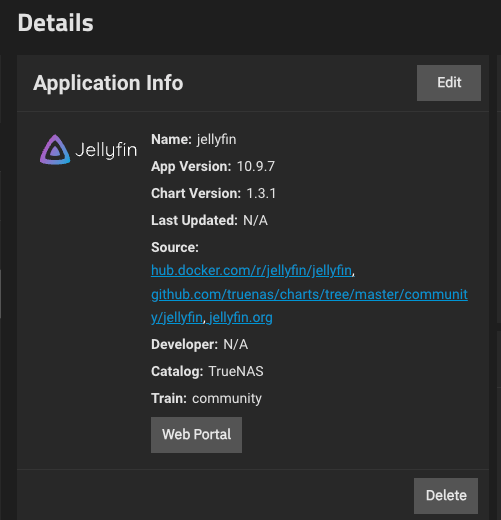This screenshot has width=501, height=520.
Task: Click the Application Info heading
Action: coord(108,83)
